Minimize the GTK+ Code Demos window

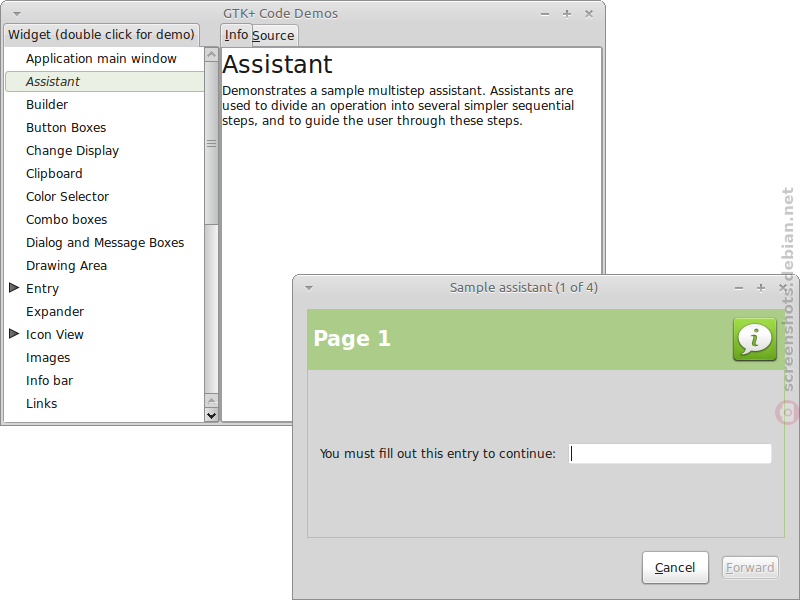(x=545, y=14)
